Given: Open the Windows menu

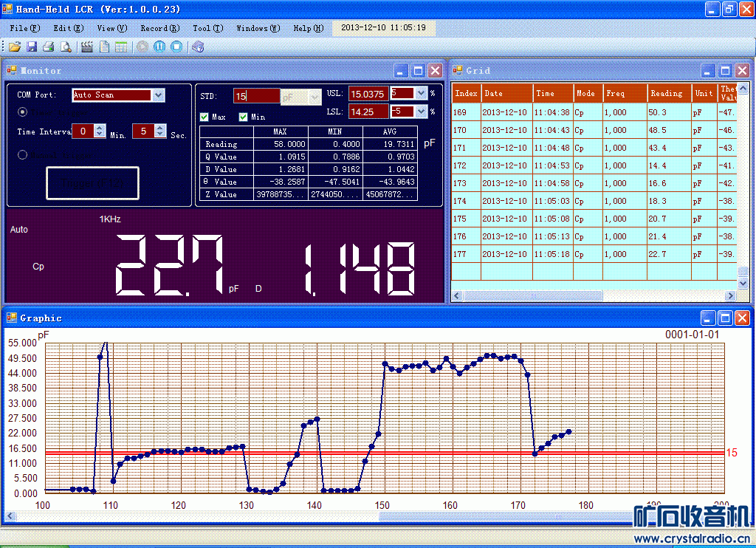Looking at the screenshot, I should point(258,28).
